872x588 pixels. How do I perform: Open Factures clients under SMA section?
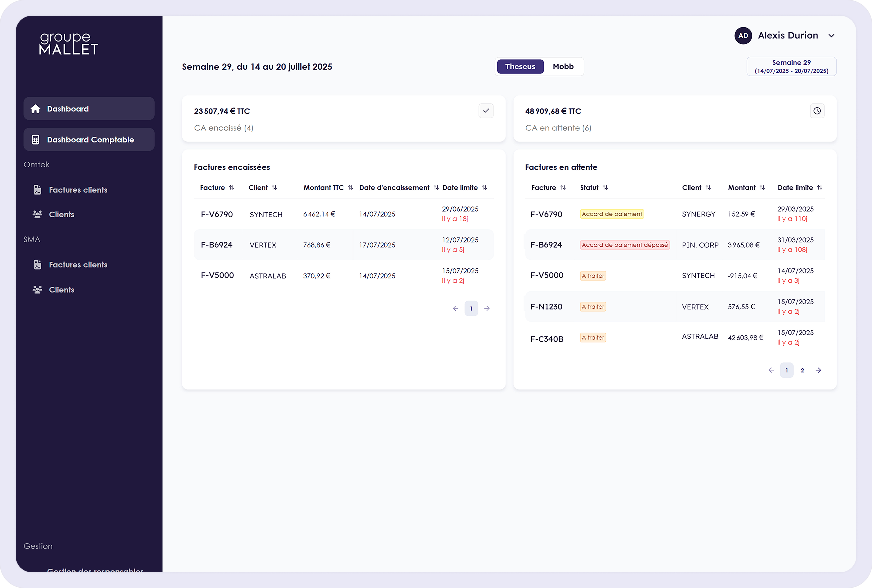[x=78, y=265]
